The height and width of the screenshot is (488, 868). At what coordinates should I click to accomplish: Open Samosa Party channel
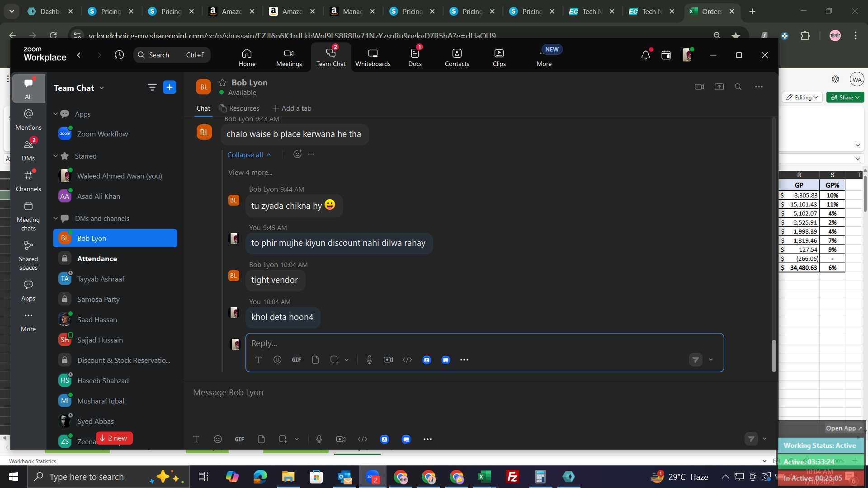[115, 299]
